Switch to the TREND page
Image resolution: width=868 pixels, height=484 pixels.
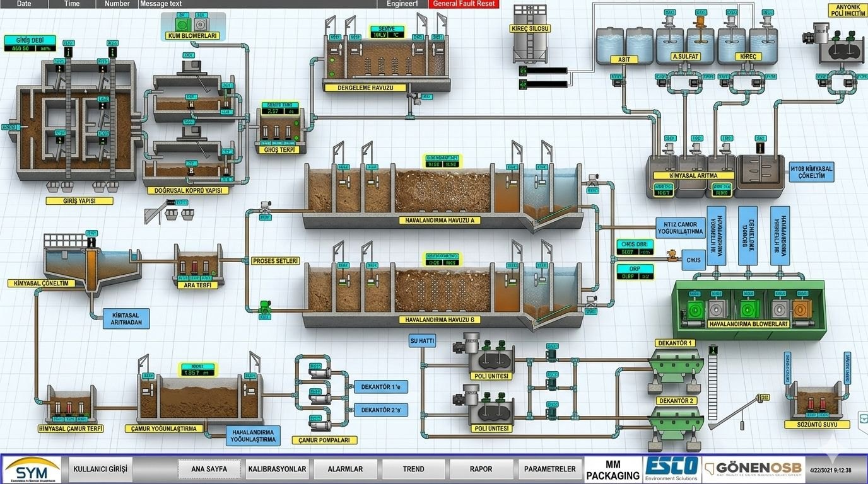[414, 469]
